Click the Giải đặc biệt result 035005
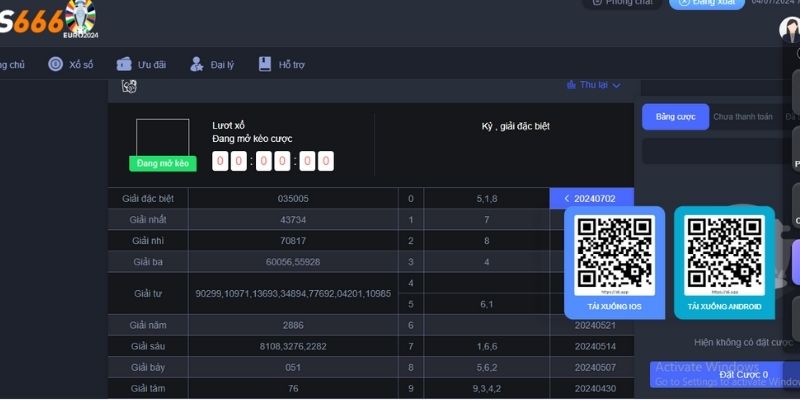Viewport: 800px width, 400px height. pyautogui.click(x=293, y=199)
